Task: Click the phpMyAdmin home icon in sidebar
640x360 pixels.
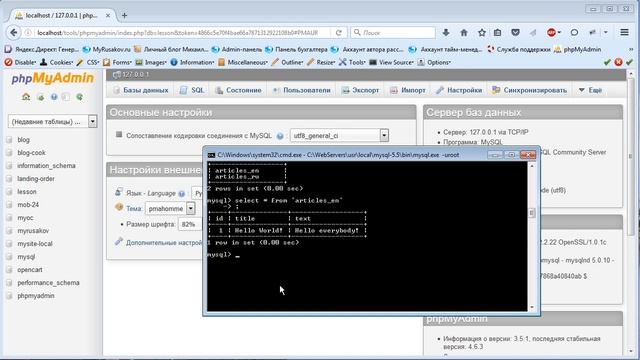Action: [26, 97]
